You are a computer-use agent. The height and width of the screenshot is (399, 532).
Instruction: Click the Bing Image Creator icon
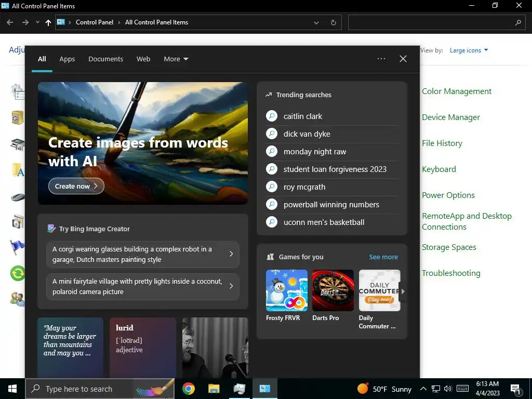pos(51,229)
